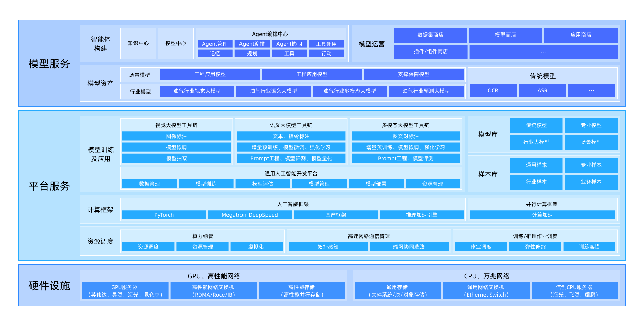Select the 数据集商店 box
This screenshot has width=644, height=326.
point(430,35)
